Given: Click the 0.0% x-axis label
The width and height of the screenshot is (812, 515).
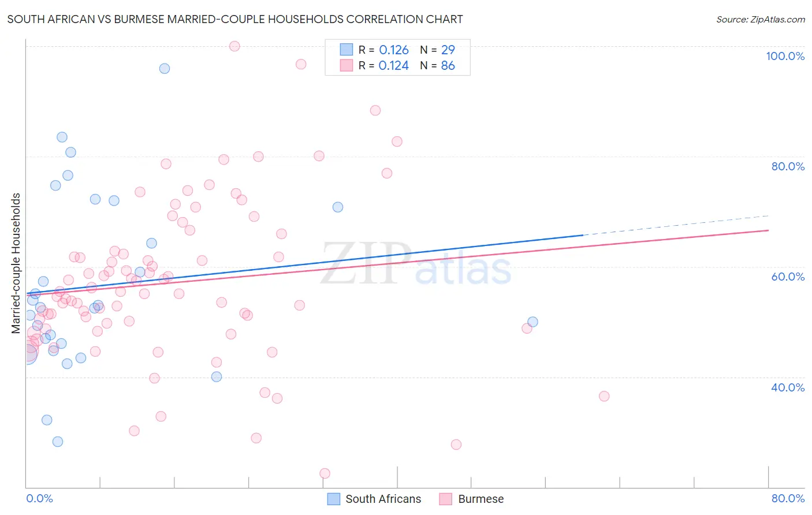Looking at the screenshot, I should click(x=39, y=498).
